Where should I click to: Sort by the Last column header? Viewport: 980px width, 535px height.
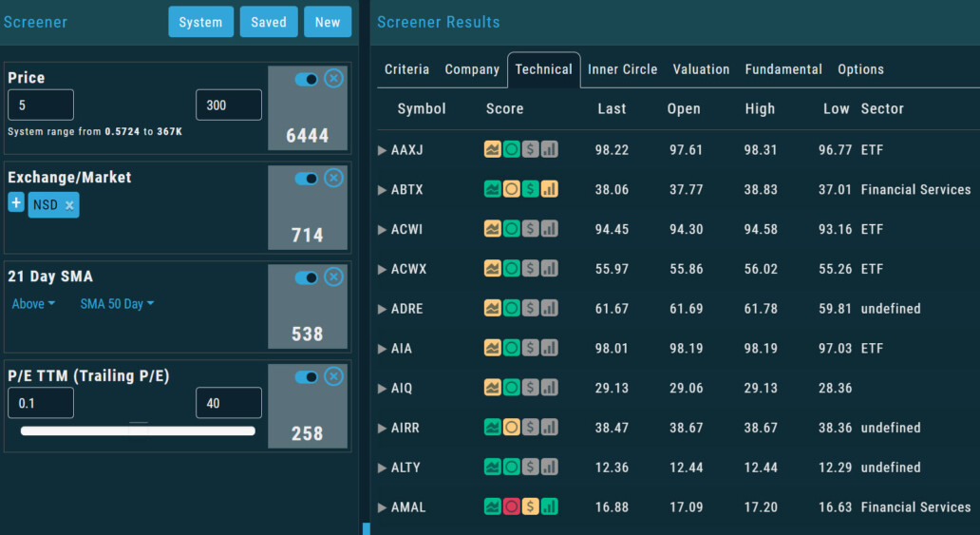tap(612, 109)
